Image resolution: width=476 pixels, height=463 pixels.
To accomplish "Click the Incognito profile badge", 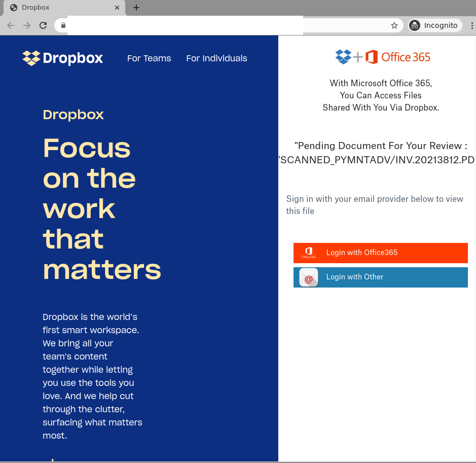I will [x=435, y=25].
